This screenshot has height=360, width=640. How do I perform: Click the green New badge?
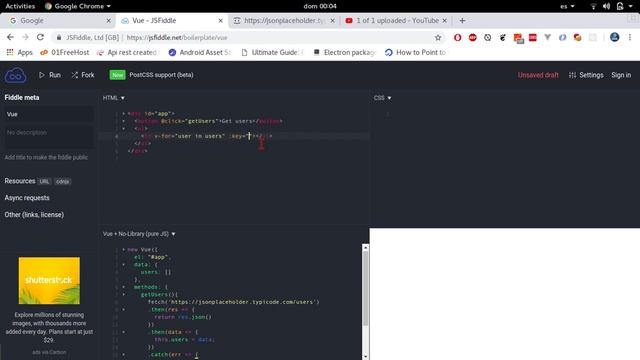tap(117, 75)
